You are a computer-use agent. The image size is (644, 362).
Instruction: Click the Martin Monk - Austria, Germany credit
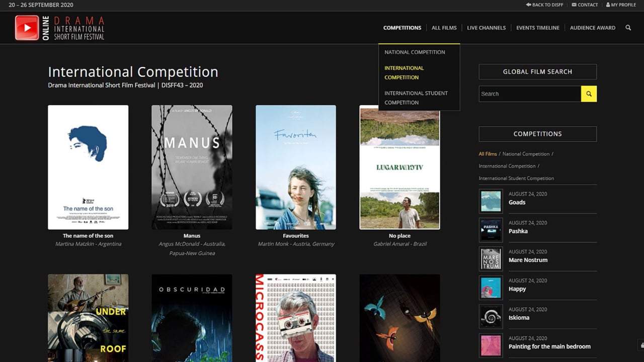coord(296,244)
